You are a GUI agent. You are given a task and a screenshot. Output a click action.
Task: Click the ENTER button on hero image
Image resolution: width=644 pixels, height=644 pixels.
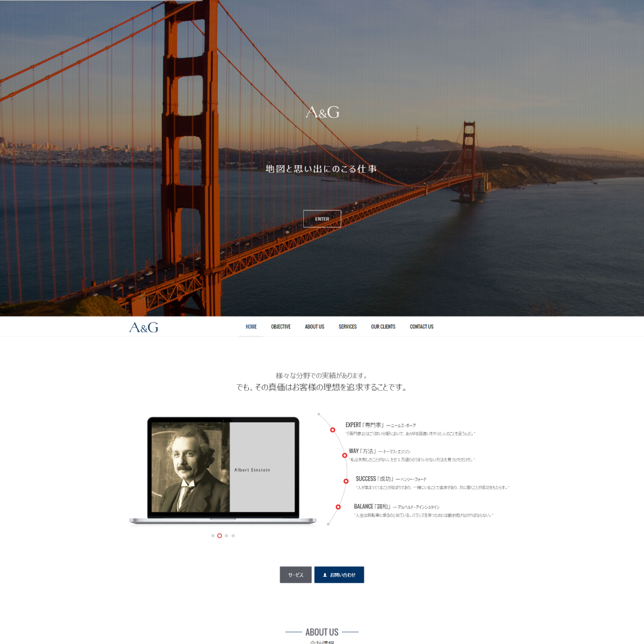point(322,219)
